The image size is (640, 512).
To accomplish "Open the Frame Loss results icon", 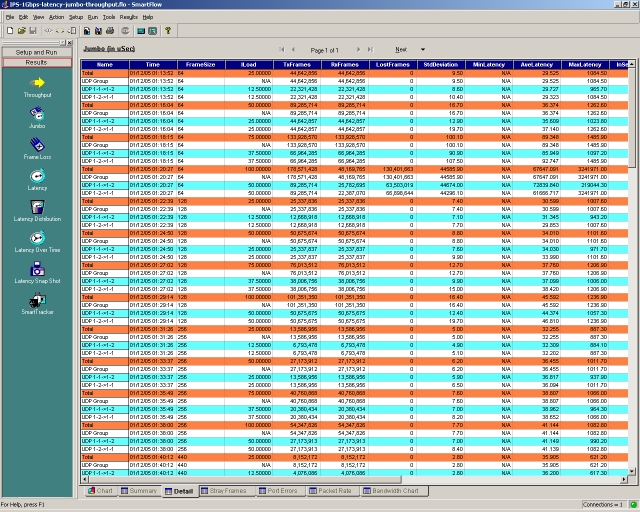I will pos(37,145).
